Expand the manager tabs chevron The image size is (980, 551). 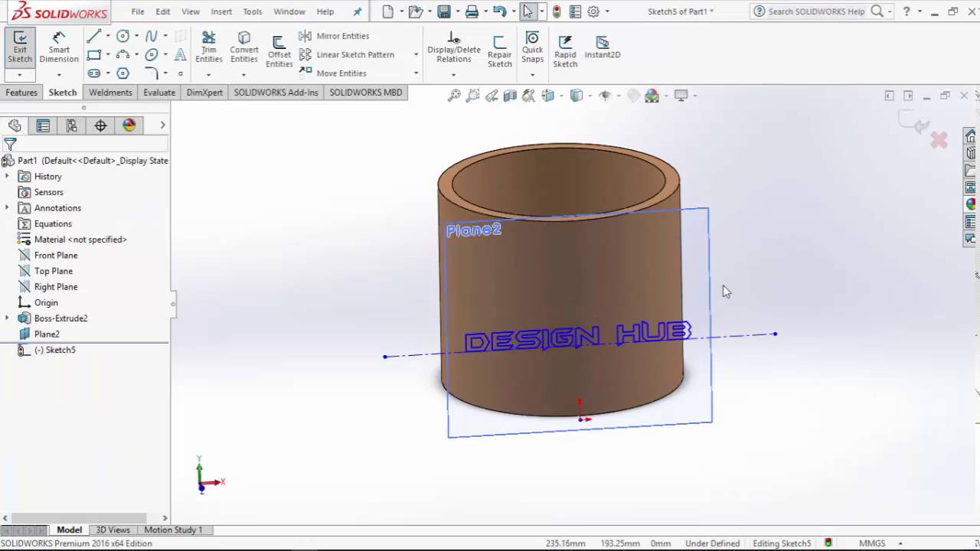pyautogui.click(x=162, y=126)
